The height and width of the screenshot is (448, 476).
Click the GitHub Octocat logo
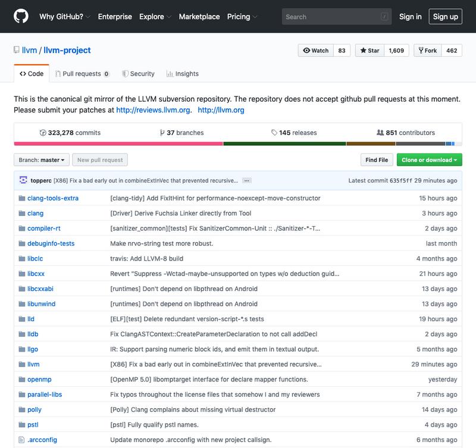click(21, 17)
